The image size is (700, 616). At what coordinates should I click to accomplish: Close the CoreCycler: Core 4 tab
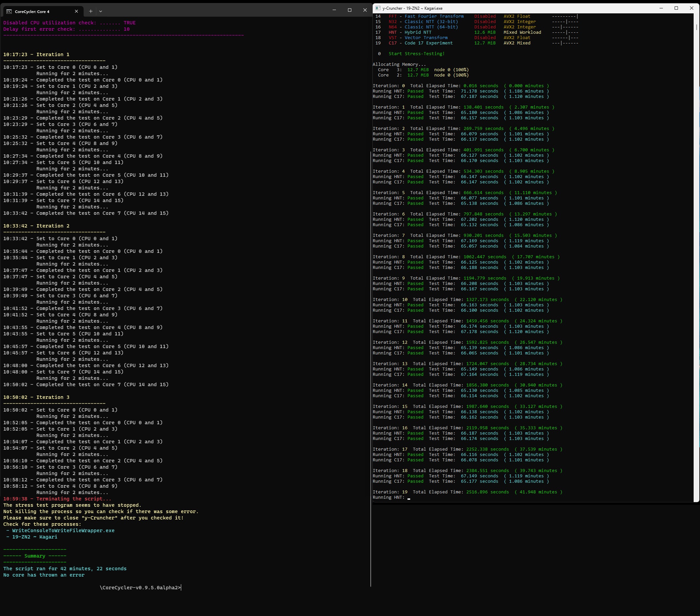76,11
